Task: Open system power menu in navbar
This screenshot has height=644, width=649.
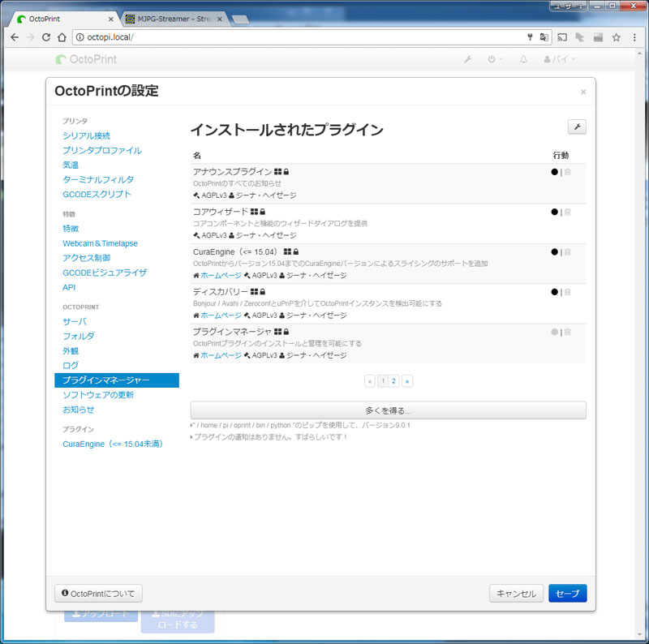Action: coord(495,59)
